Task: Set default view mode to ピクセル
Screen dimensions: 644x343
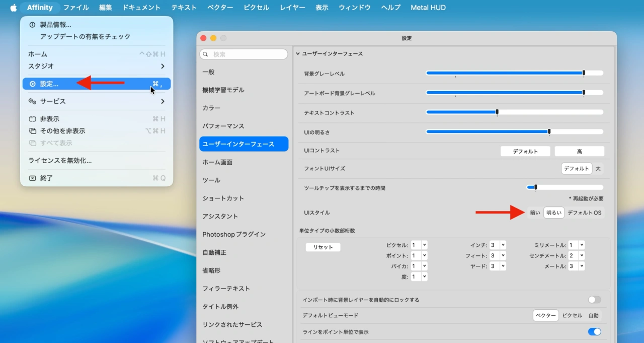Action: pos(572,315)
